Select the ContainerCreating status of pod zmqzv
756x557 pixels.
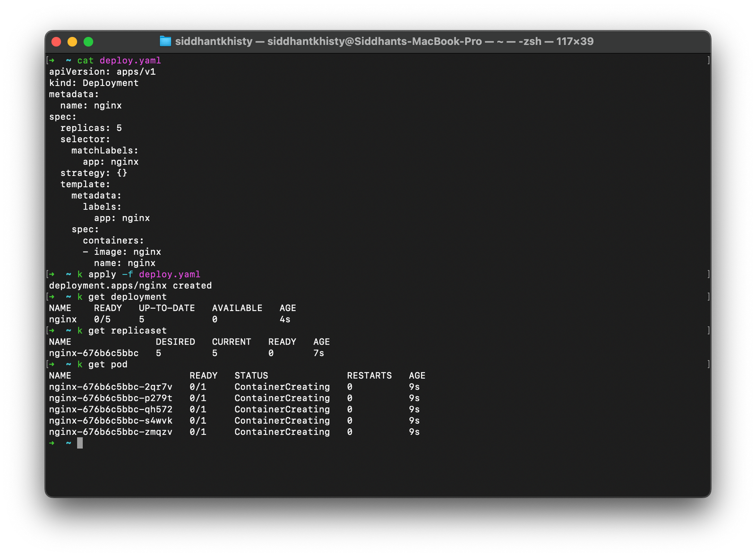coord(282,432)
